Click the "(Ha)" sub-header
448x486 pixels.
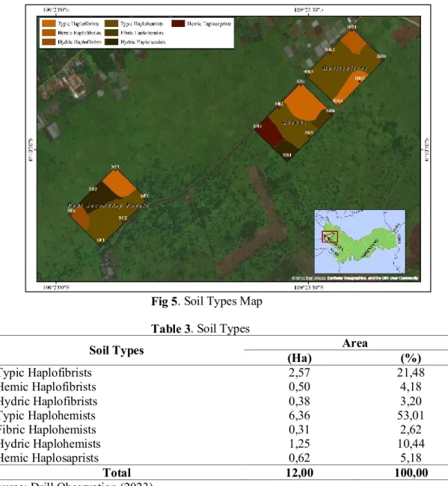(299, 358)
